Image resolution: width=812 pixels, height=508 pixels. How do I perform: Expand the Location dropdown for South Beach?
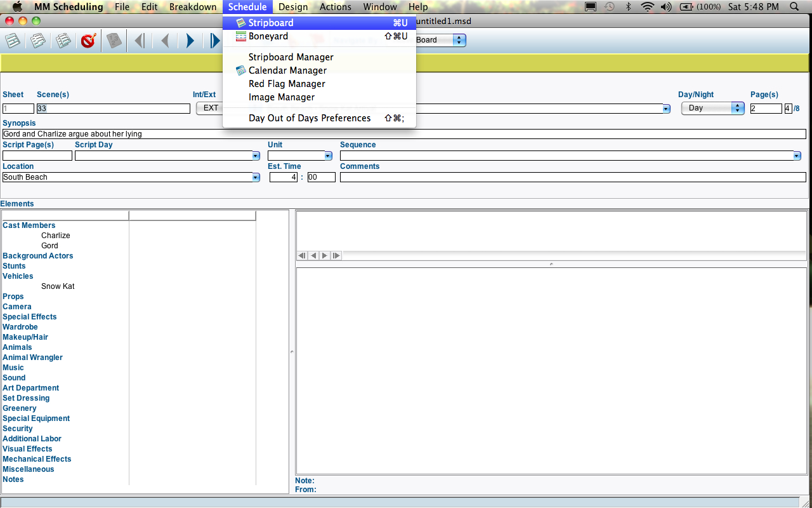point(256,178)
